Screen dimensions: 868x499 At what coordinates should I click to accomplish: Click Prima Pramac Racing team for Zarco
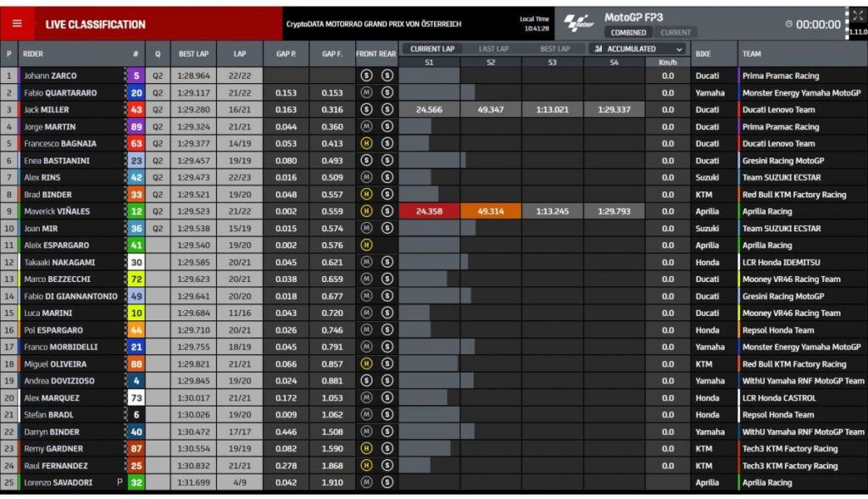click(781, 75)
